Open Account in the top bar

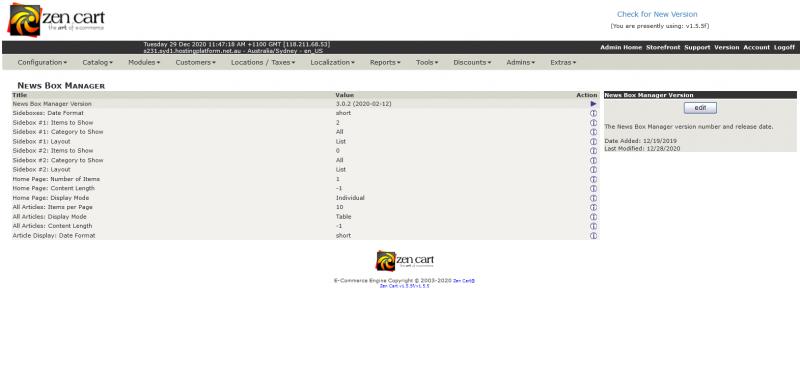coord(756,47)
